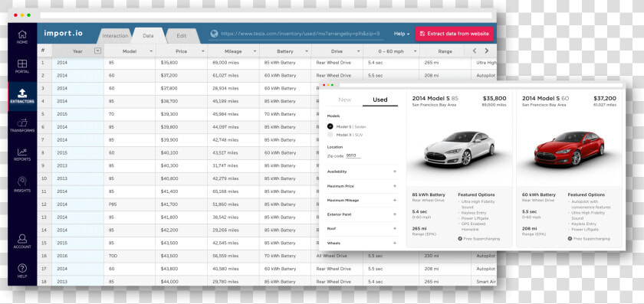Screen dimensions: 644x304
Task: Click the $44,000 price cell
Action: pos(182,282)
